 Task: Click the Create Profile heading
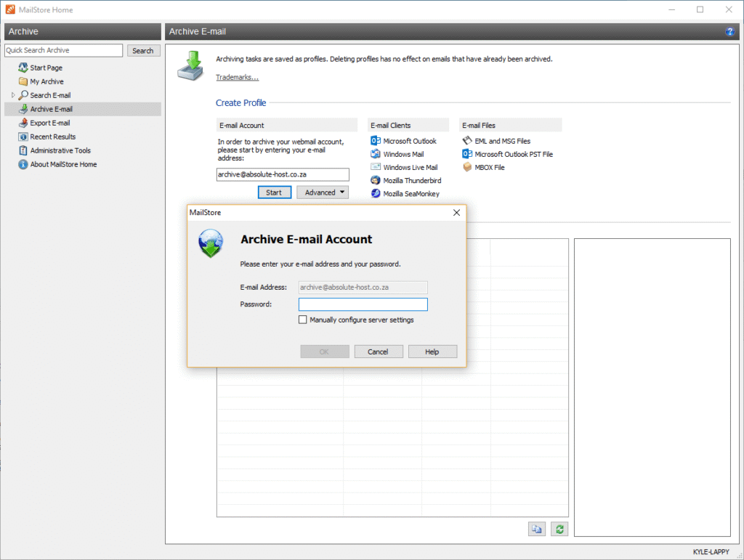coord(240,102)
